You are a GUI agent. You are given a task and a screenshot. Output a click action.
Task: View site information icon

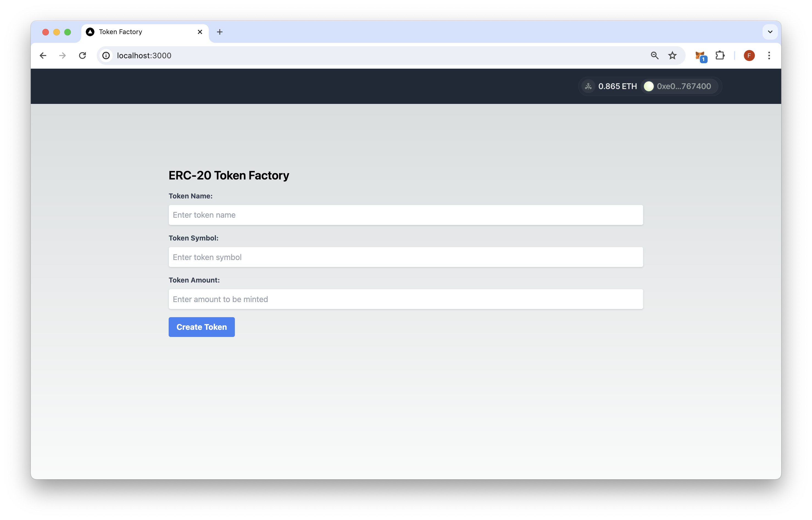tap(106, 55)
